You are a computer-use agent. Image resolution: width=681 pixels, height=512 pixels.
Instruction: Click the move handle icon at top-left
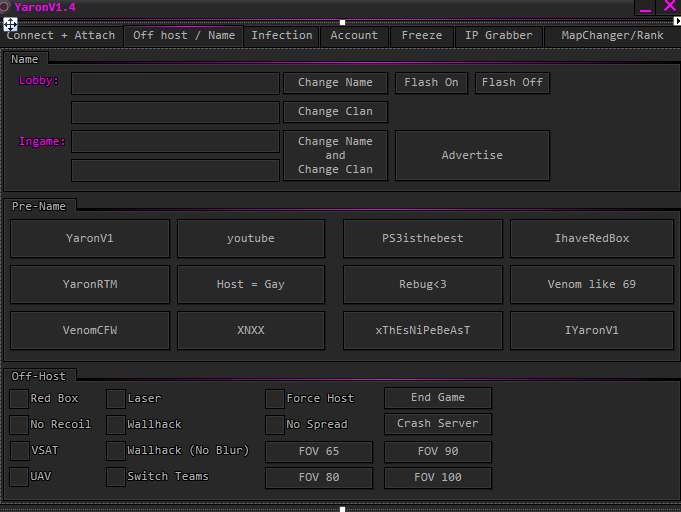point(11,23)
